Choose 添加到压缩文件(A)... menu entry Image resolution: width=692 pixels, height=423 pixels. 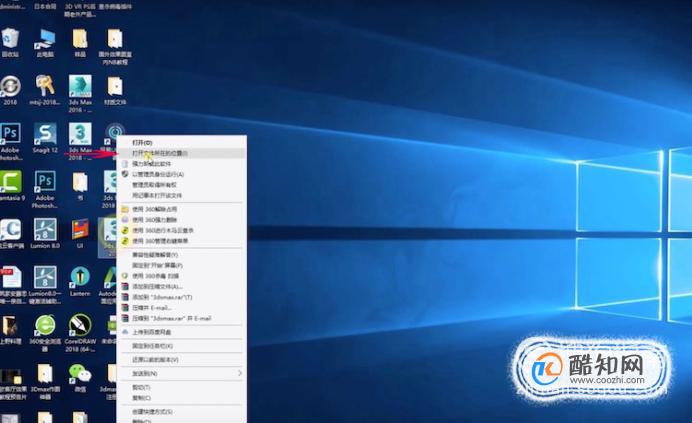pyautogui.click(x=181, y=287)
